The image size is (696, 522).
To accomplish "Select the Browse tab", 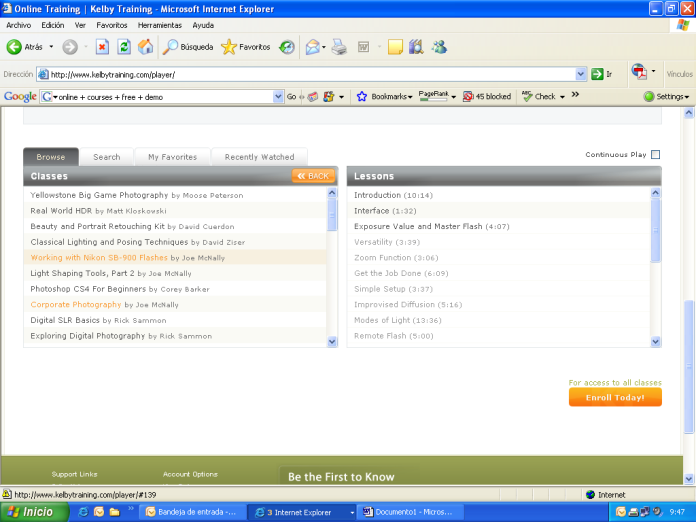I will pyautogui.click(x=51, y=157).
